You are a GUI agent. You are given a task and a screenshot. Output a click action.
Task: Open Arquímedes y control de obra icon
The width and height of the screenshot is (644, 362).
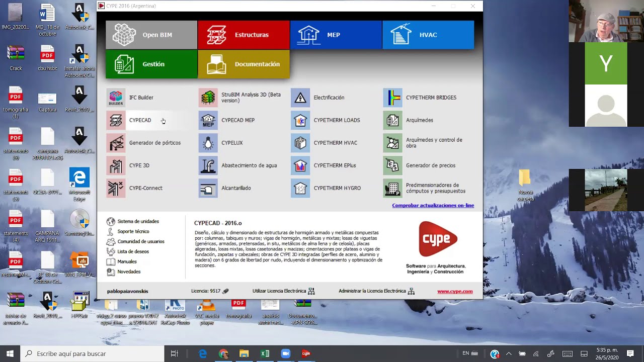pyautogui.click(x=392, y=143)
